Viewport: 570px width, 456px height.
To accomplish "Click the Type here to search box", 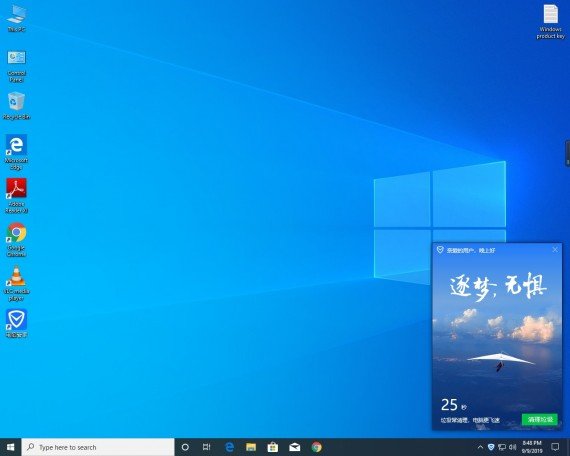I will 98,447.
